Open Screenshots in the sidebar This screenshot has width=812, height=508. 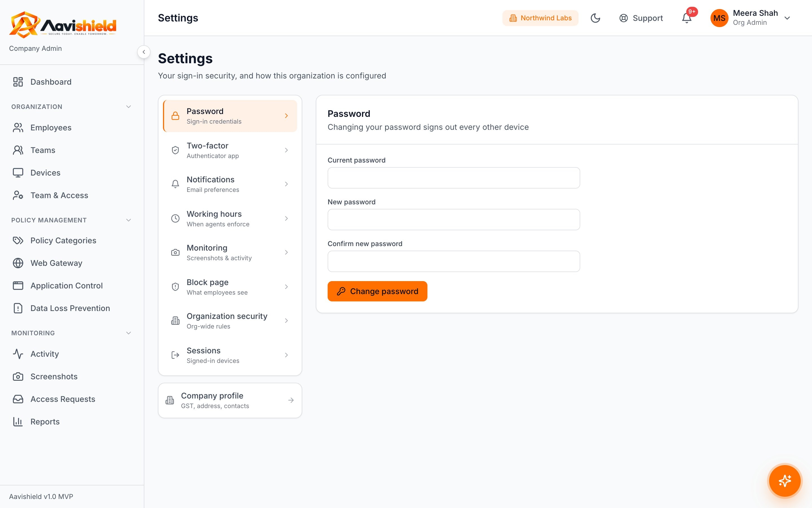pyautogui.click(x=72, y=376)
